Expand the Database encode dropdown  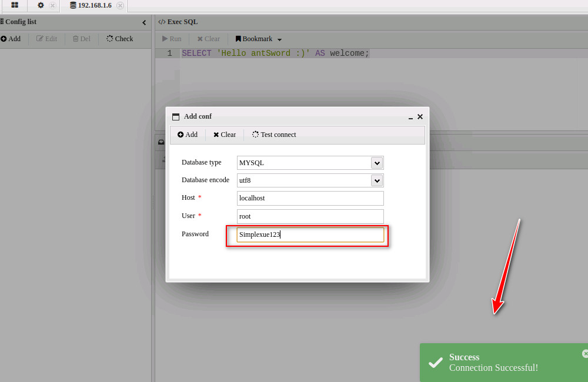[377, 180]
